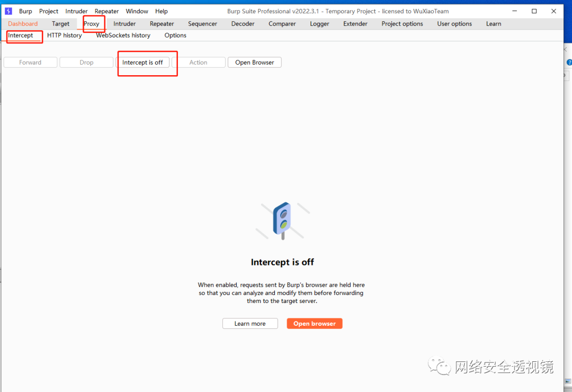Switch to the Dashboard tab
The height and width of the screenshot is (392, 572).
(x=23, y=24)
